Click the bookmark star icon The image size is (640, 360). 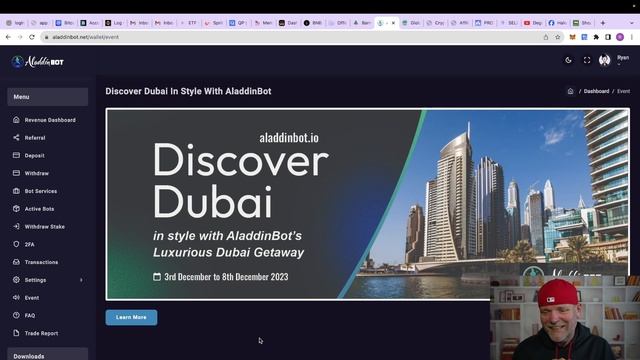(x=558, y=37)
